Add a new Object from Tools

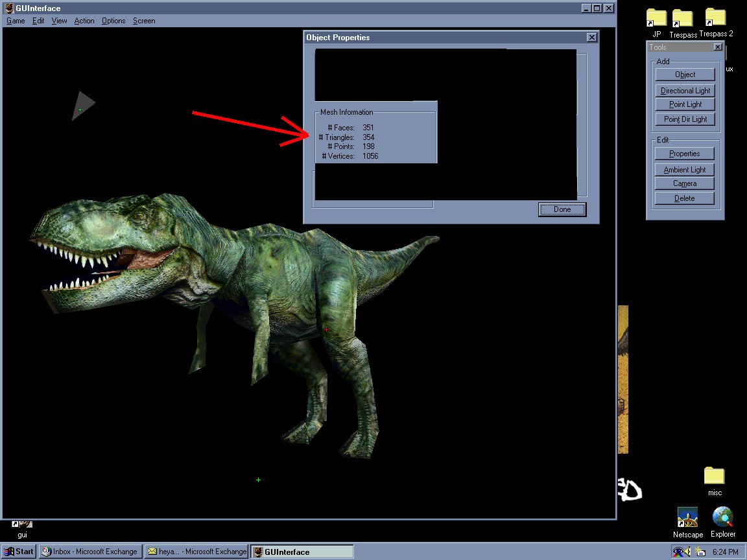685,75
